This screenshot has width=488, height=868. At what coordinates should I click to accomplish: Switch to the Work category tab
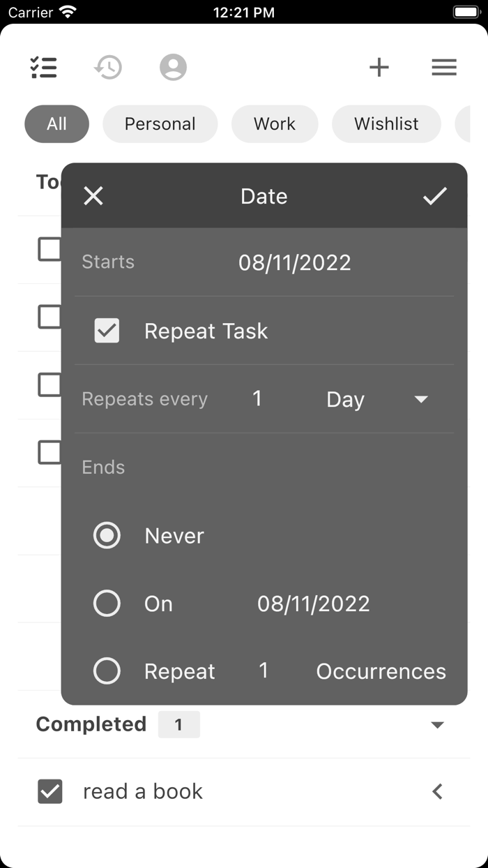click(x=275, y=124)
